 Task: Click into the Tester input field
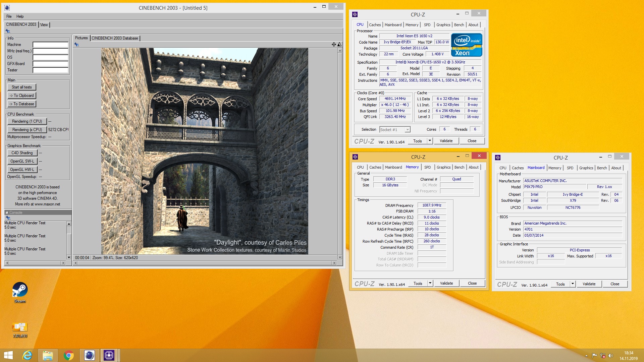50,70
